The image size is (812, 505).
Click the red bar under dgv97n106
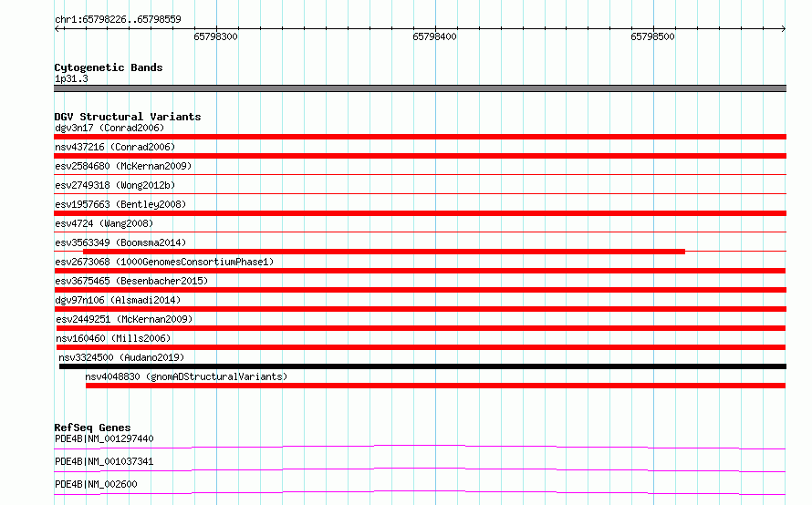tap(420, 309)
